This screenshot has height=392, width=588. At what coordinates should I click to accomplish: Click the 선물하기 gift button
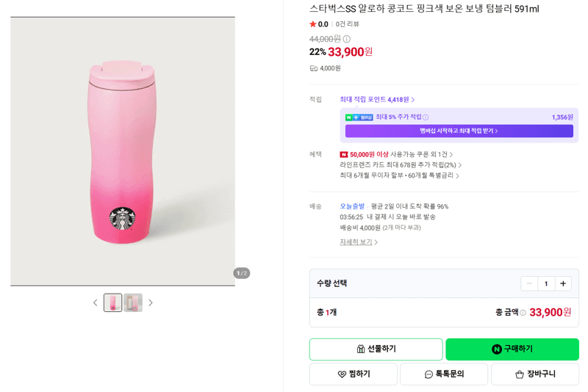tap(376, 349)
